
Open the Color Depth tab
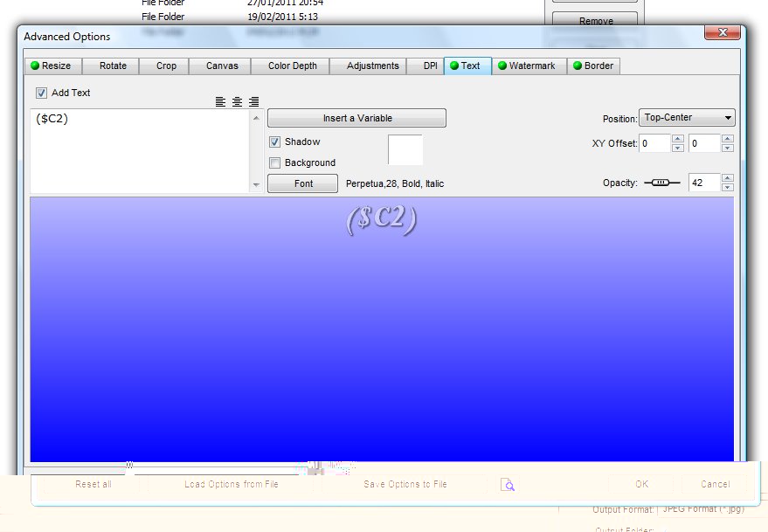[x=292, y=66]
